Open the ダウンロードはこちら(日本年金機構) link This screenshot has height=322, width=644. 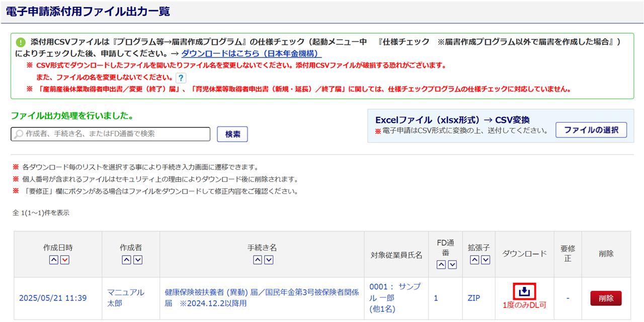point(251,54)
